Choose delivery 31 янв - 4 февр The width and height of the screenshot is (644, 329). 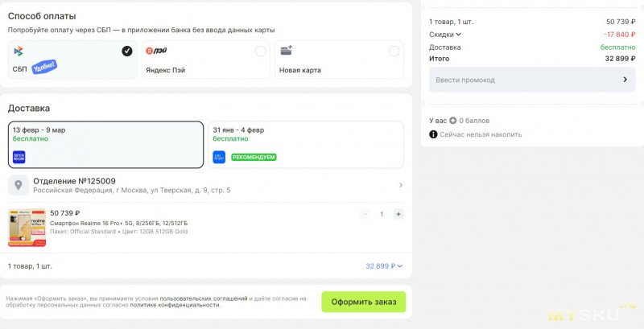tap(306, 145)
